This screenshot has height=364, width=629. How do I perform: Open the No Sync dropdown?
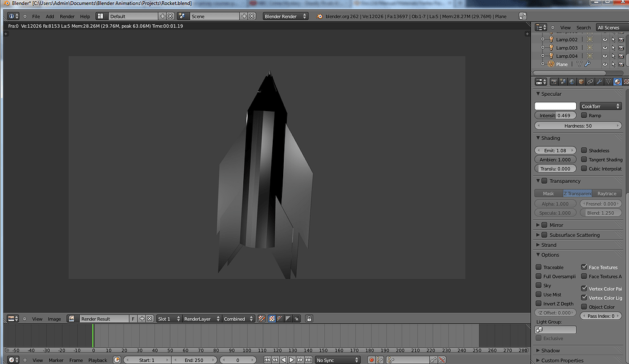(x=337, y=360)
